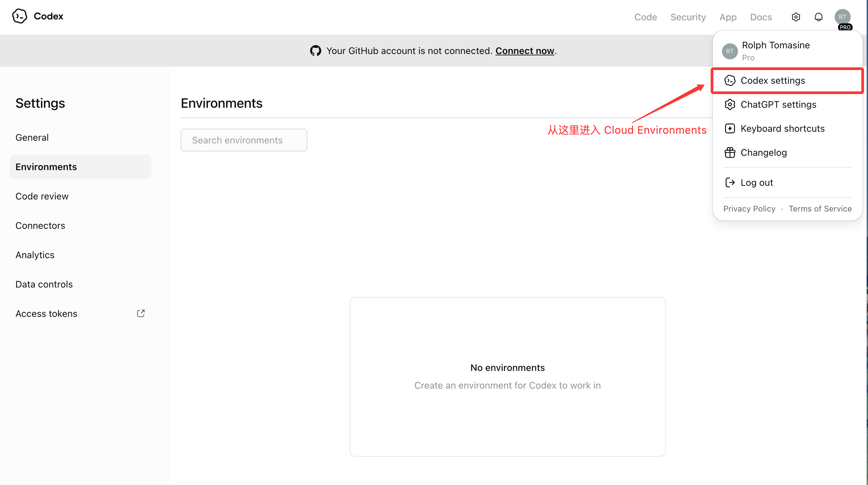Click the Log out arrow icon
The image size is (868, 485).
[730, 182]
